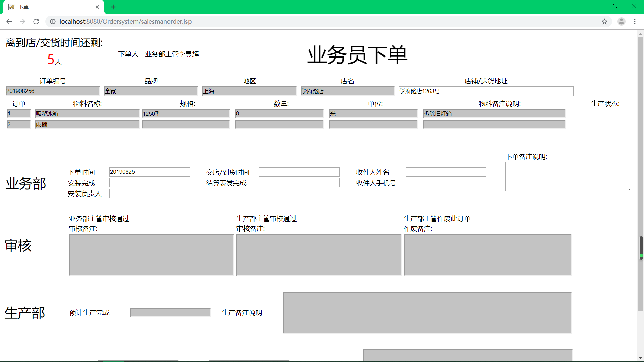
Task: Click scrollbar down arrow at bottom right
Action: click(641, 358)
